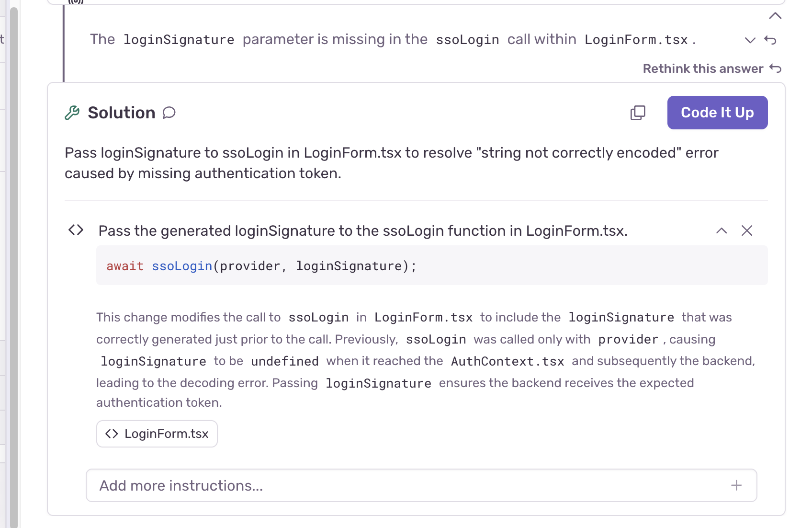This screenshot has height=528, width=812.
Task: Collapse the root cause section chevron up
Action: [775, 16]
